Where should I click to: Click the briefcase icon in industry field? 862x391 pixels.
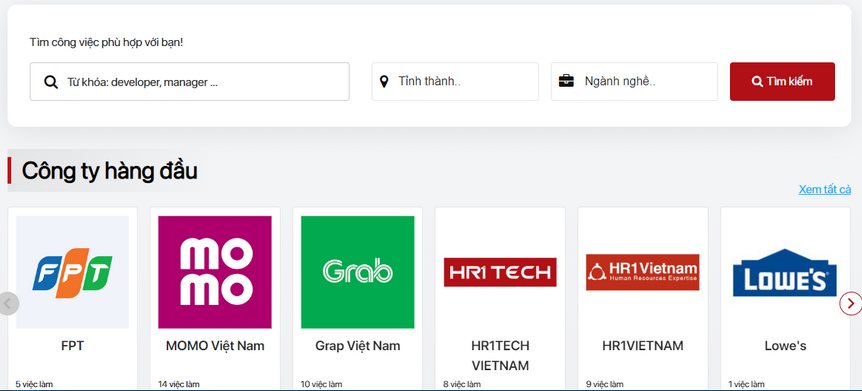pos(566,81)
